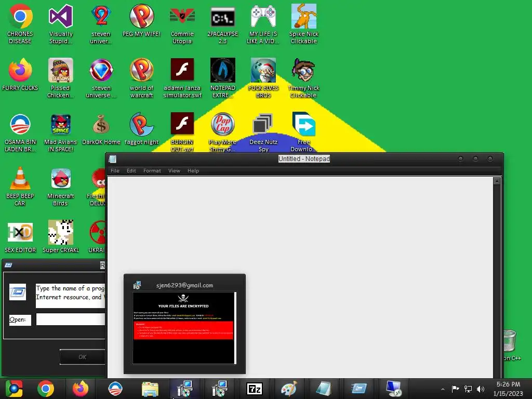This screenshot has width=532, height=399.
Task: Click the Open input field in Run dialog
Action: (71, 320)
